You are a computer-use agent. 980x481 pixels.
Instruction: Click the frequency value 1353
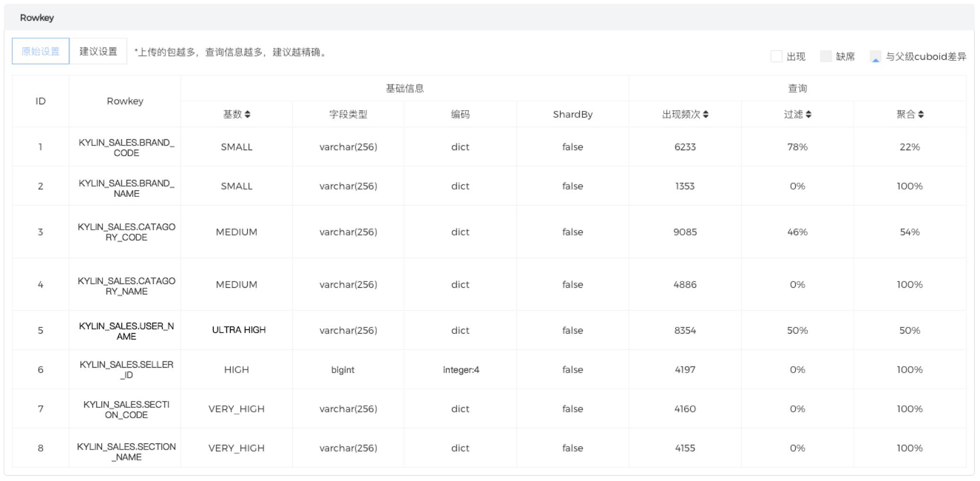tap(685, 186)
